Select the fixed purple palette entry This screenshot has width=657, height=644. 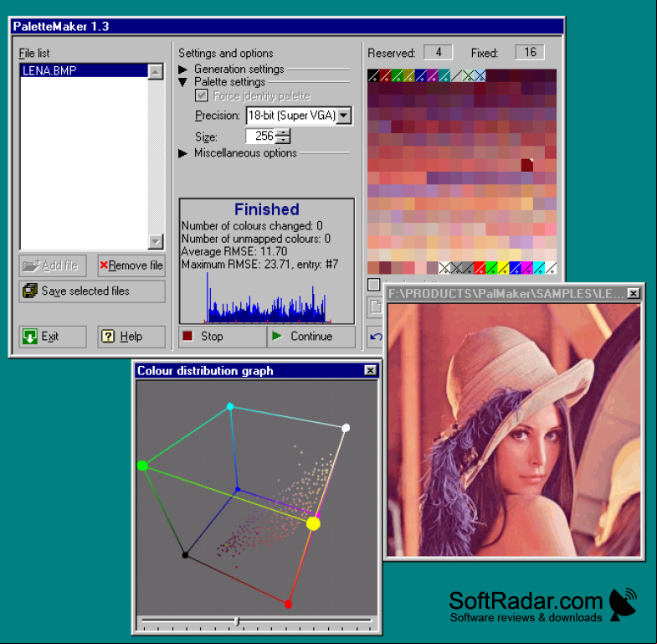(433, 75)
